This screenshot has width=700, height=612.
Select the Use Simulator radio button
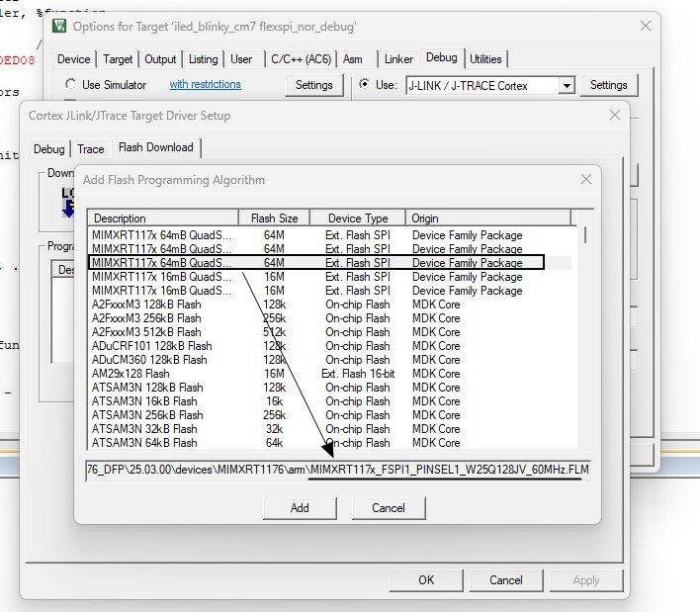pos(70,84)
